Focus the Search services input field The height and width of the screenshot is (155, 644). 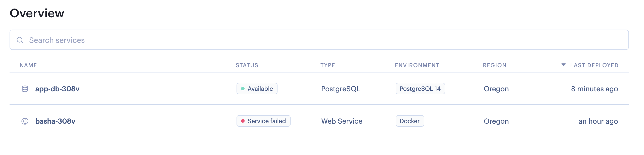click(319, 40)
